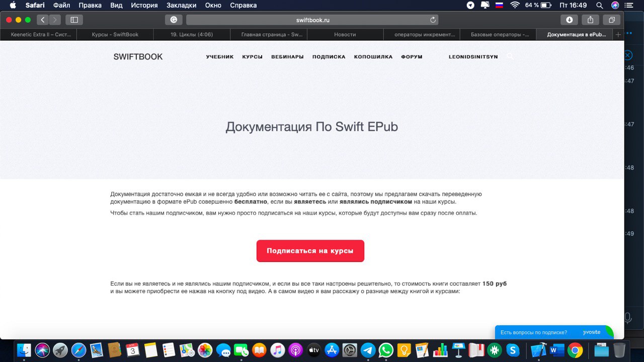Switch to the Новости tab
This screenshot has width=644, height=362.
coord(345,35)
